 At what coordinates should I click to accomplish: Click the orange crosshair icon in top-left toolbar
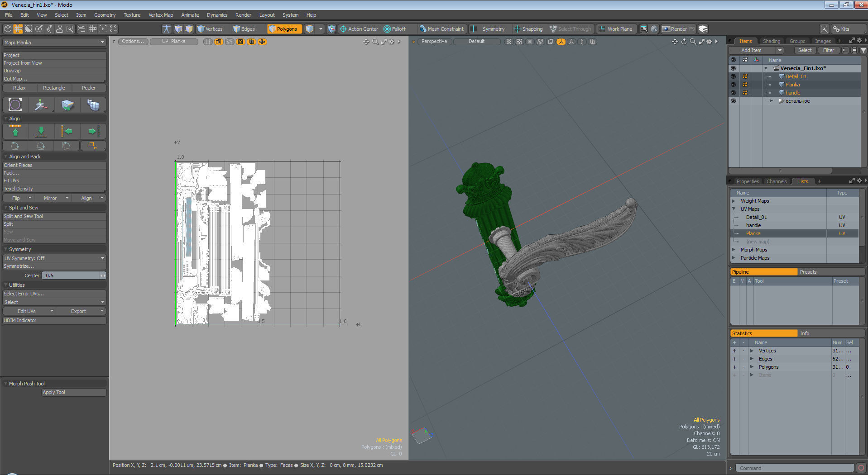click(18, 29)
